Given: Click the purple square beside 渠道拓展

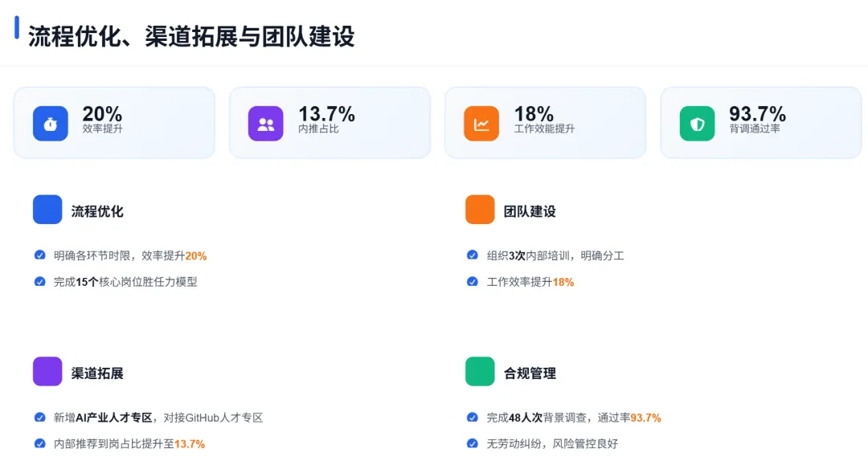Looking at the screenshot, I should tap(47, 372).
